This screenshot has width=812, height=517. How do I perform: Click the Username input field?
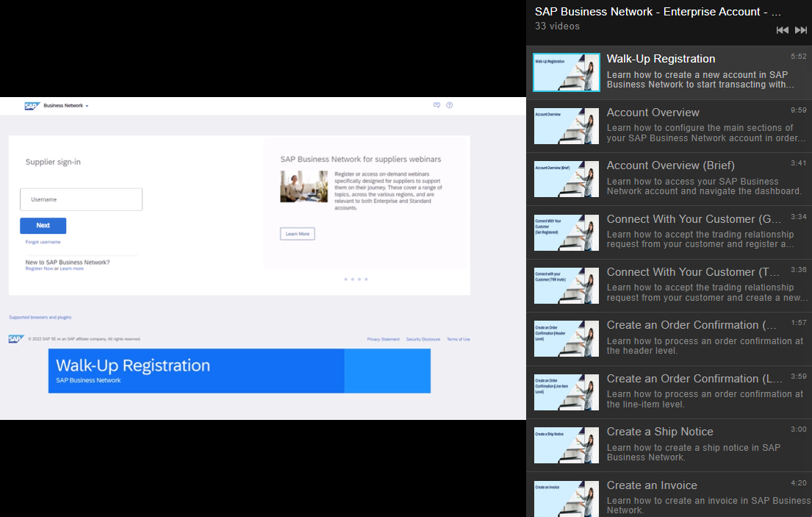click(x=81, y=199)
